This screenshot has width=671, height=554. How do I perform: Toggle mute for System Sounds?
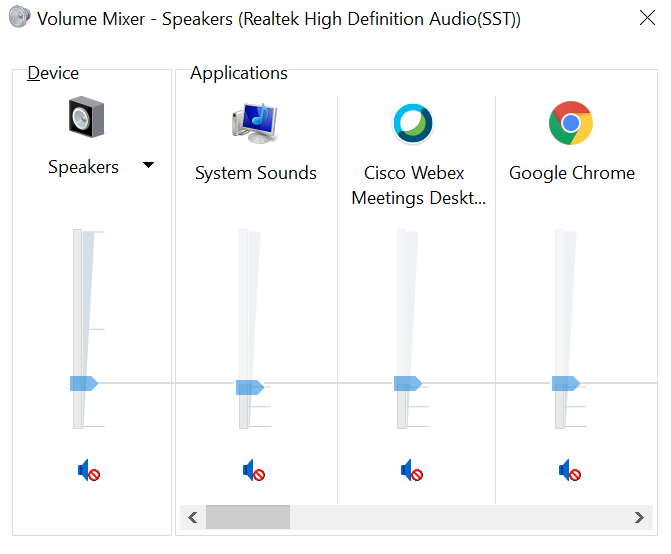pyautogui.click(x=253, y=470)
